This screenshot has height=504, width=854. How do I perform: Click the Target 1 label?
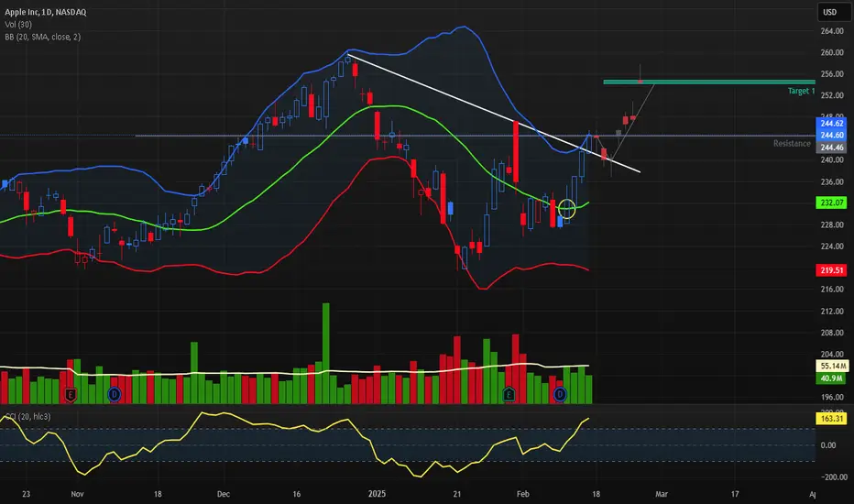[x=801, y=91]
